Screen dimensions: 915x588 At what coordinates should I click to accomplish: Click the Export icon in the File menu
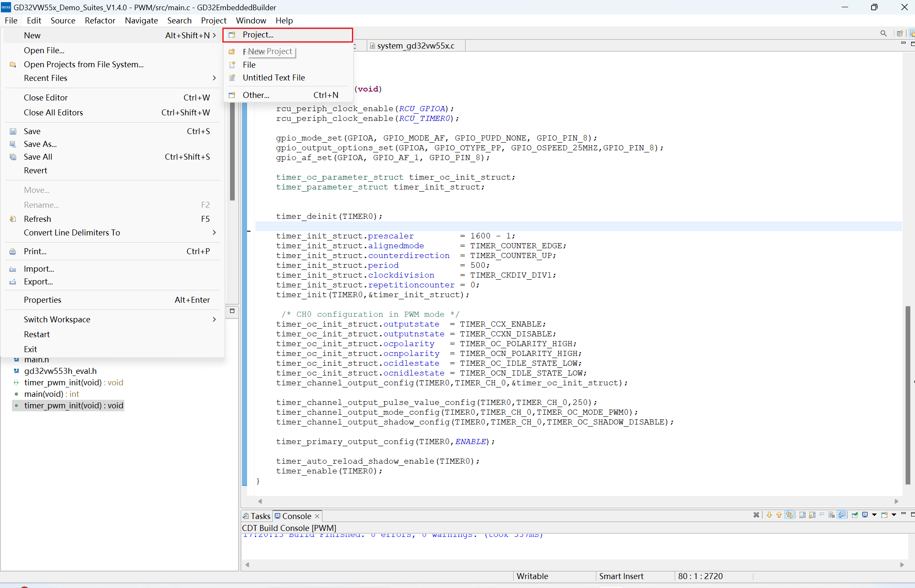(x=13, y=282)
